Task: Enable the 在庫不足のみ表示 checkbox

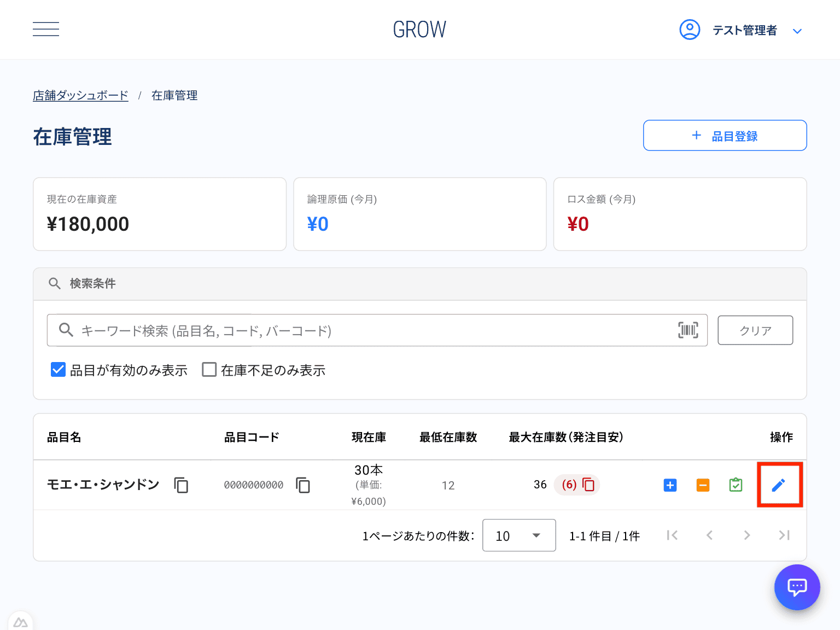Action: [209, 370]
